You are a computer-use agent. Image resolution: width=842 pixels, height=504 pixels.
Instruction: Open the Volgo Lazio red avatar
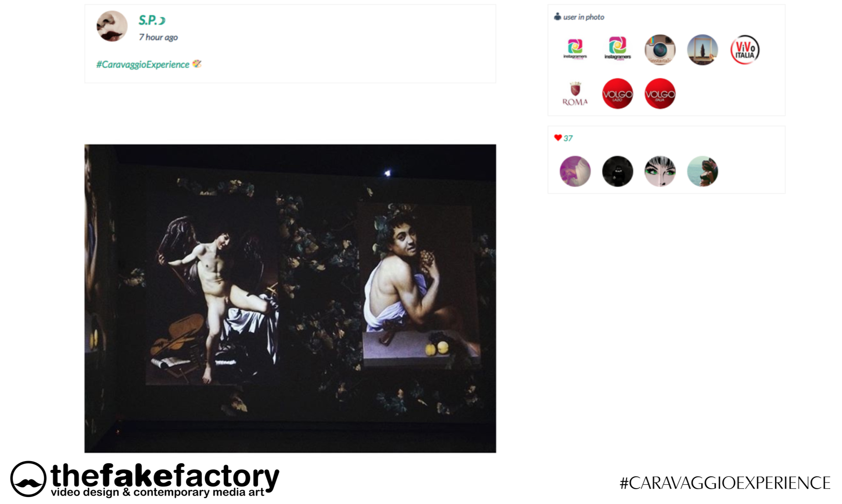(617, 94)
